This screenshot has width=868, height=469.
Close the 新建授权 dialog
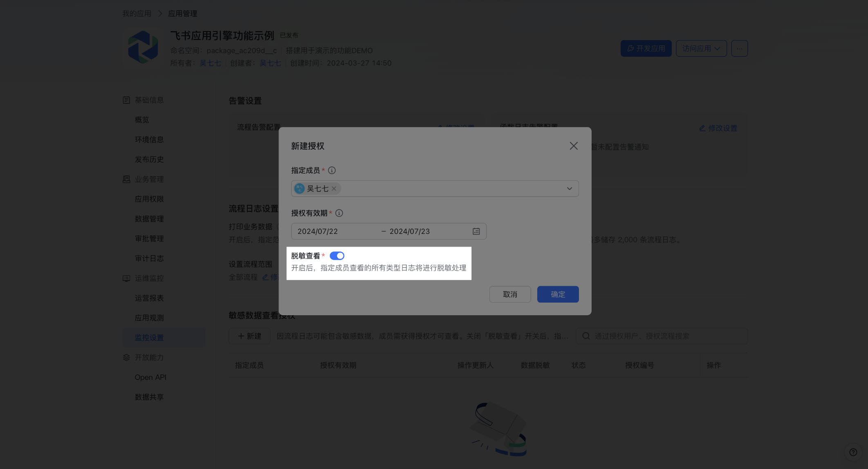574,146
